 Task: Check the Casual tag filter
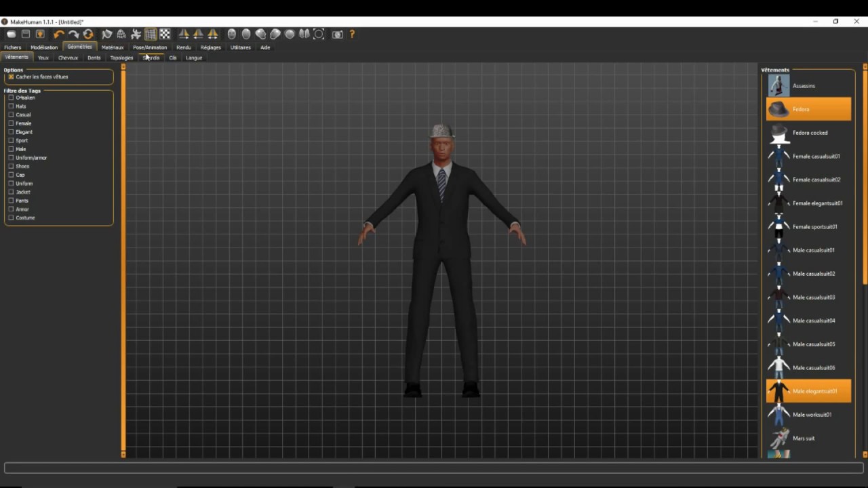11,115
